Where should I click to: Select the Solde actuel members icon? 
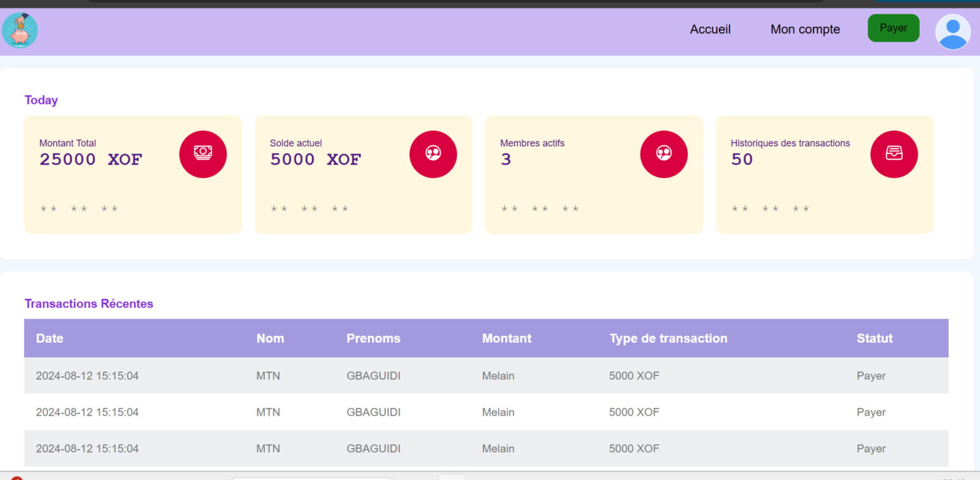(433, 153)
